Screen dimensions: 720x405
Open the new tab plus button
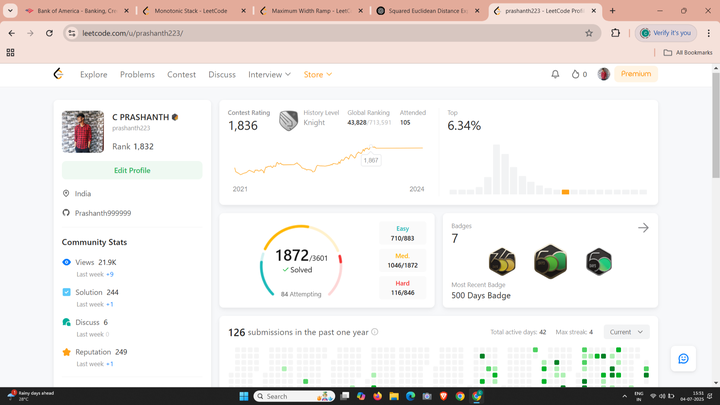(x=612, y=11)
